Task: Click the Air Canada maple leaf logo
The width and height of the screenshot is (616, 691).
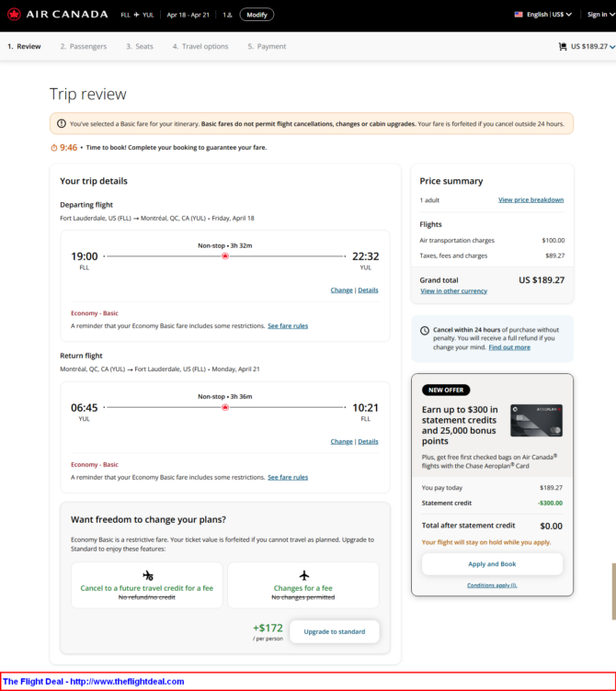Action: click(14, 14)
